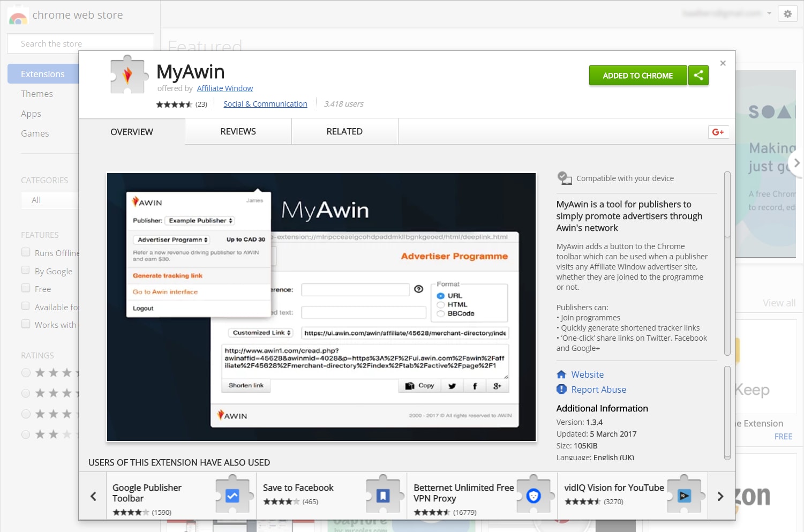This screenshot has height=532, width=804.
Task: Click the Google Publisher Toolbar extension icon
Action: pyautogui.click(x=232, y=496)
